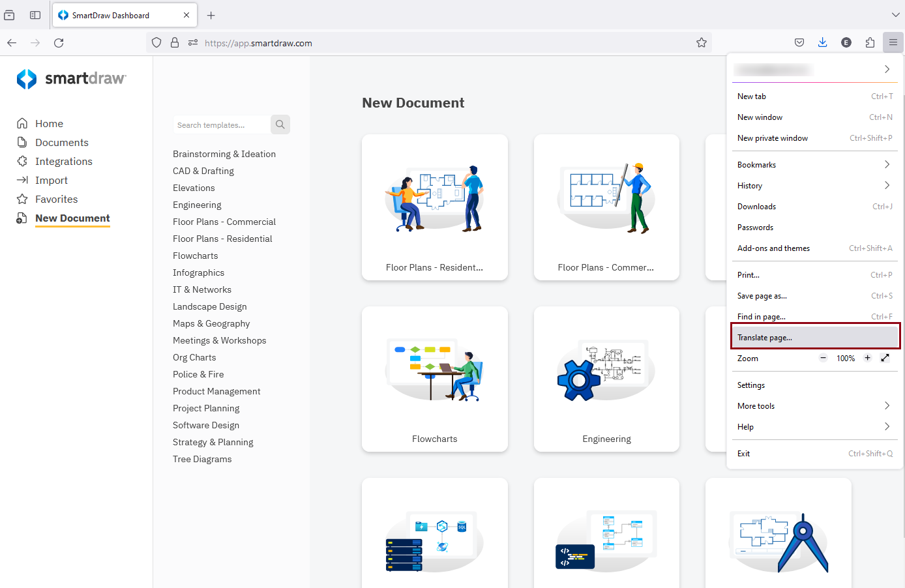Screen dimensions: 905x588
Task: Expand the More tools submenu
Action: [x=886, y=406]
